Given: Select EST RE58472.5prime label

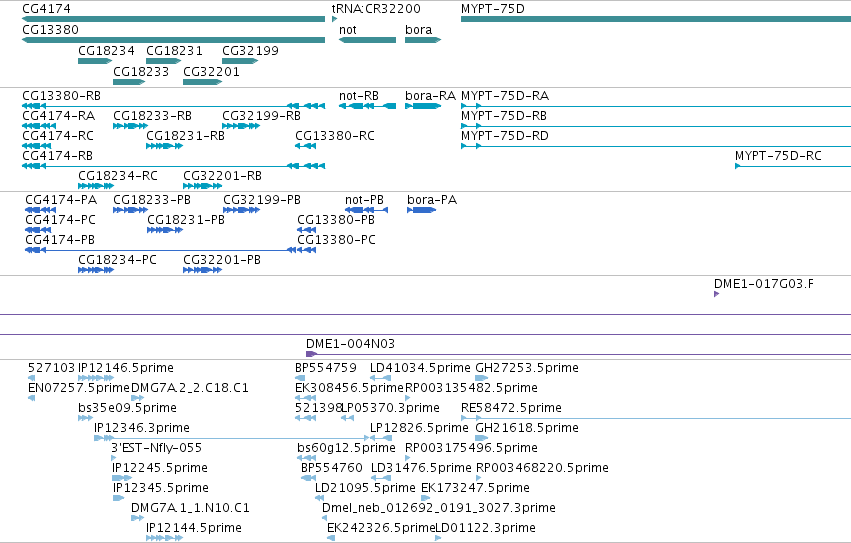Looking at the screenshot, I should tap(511, 408).
